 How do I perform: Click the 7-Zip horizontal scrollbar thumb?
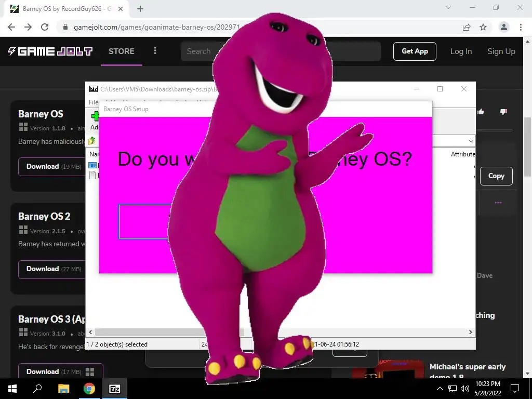[169, 332]
